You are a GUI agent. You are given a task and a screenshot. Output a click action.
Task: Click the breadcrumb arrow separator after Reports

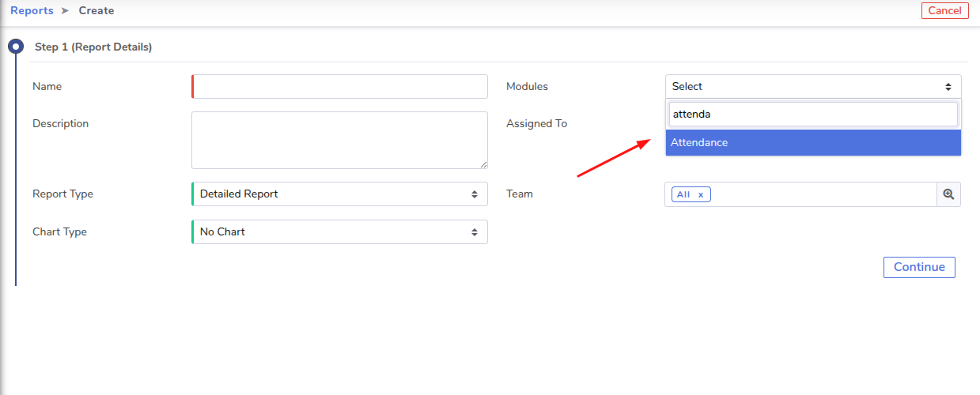click(66, 11)
